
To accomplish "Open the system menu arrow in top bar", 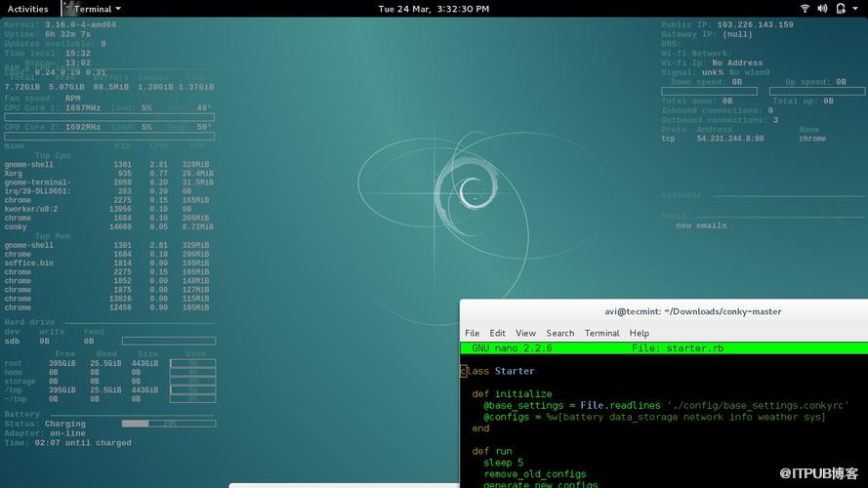I will tap(857, 9).
